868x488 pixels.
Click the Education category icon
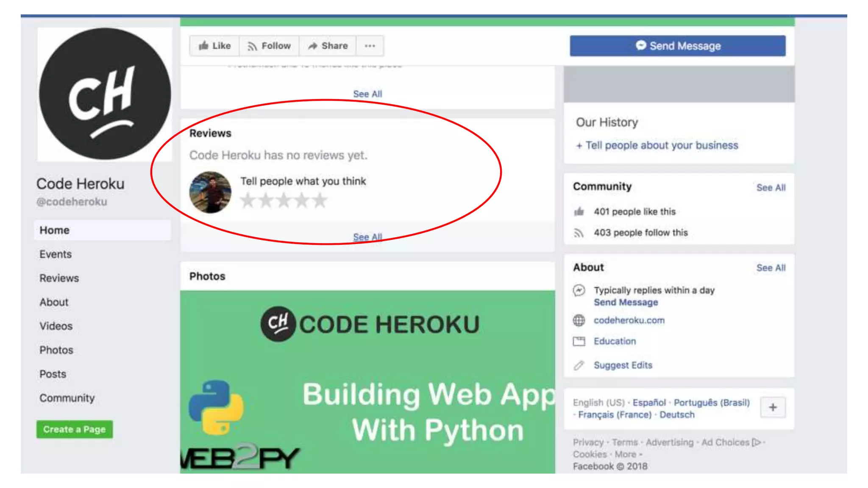(x=579, y=341)
